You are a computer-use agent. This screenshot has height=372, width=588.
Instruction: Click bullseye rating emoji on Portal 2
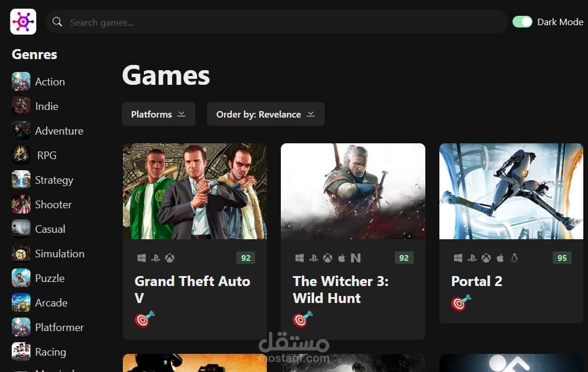coord(461,302)
